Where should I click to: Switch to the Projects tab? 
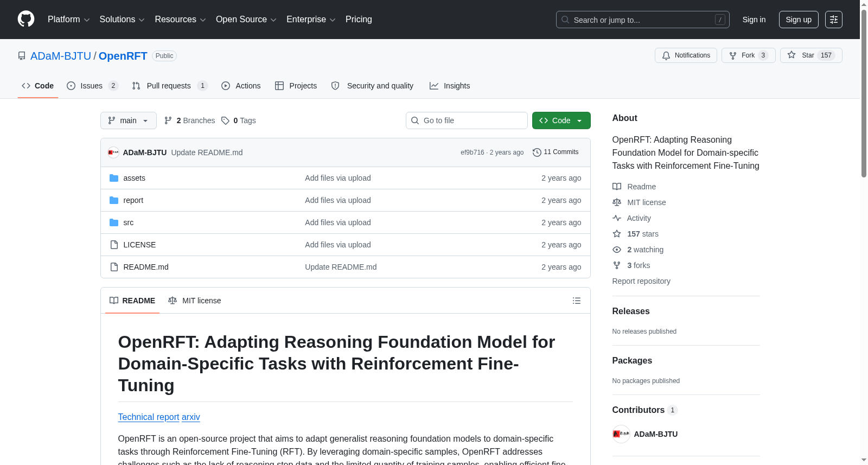[296, 86]
